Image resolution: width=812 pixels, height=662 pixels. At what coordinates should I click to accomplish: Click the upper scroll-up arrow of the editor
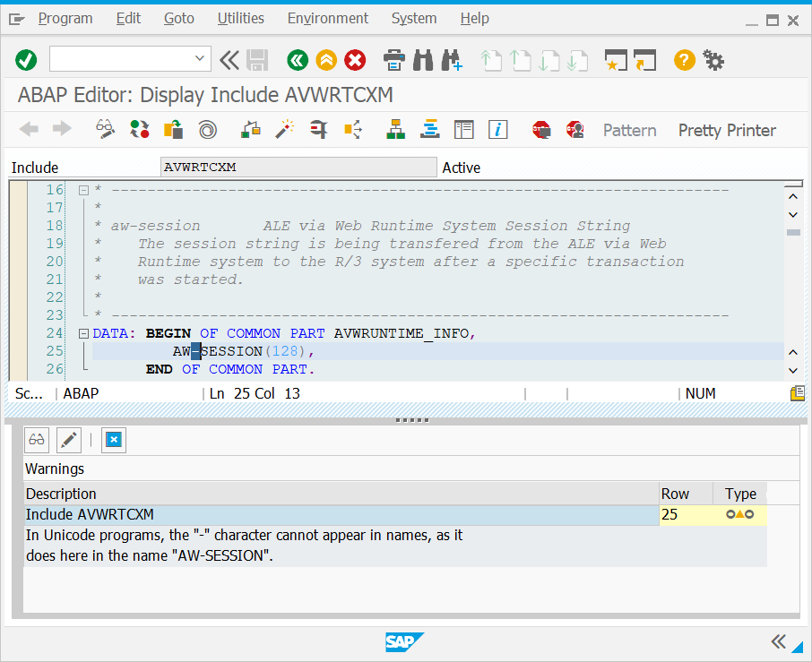[793, 197]
